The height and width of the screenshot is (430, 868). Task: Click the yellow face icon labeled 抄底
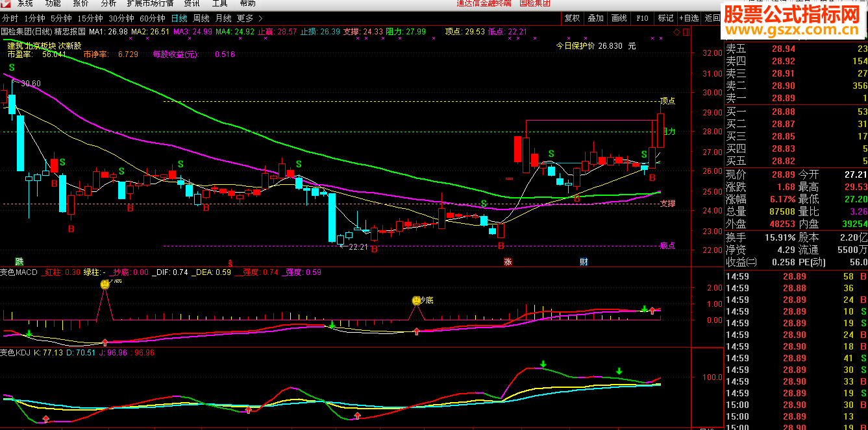[x=416, y=300]
